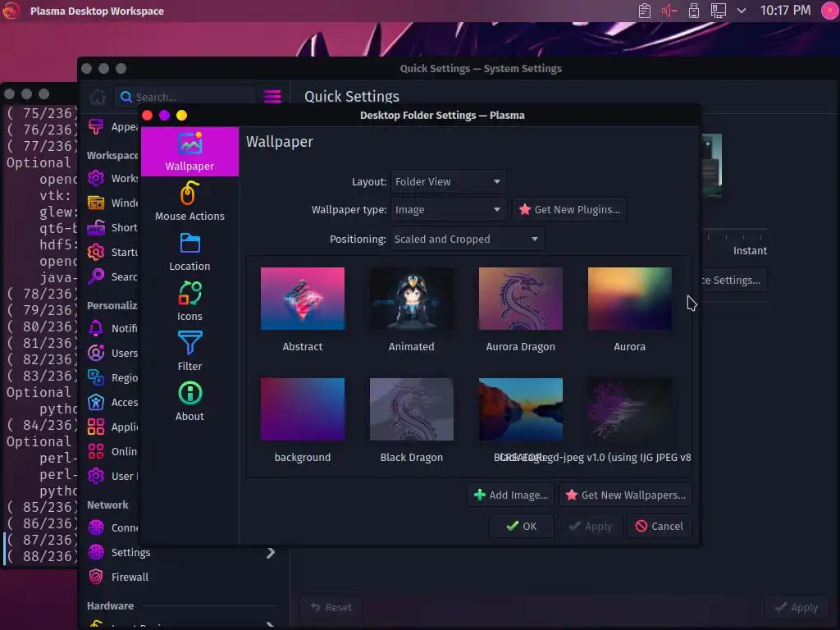Image resolution: width=840 pixels, height=630 pixels.
Task: Switch to the Icons section
Action: tap(189, 302)
